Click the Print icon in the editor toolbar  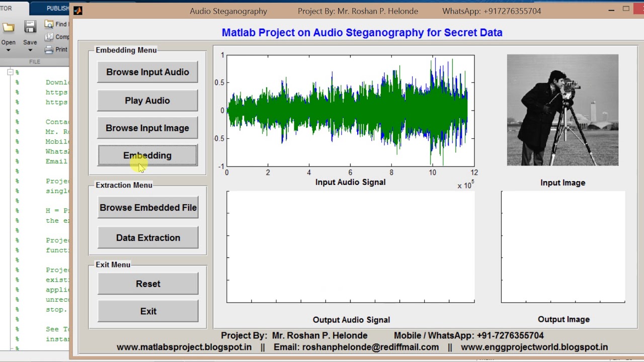pos(49,49)
